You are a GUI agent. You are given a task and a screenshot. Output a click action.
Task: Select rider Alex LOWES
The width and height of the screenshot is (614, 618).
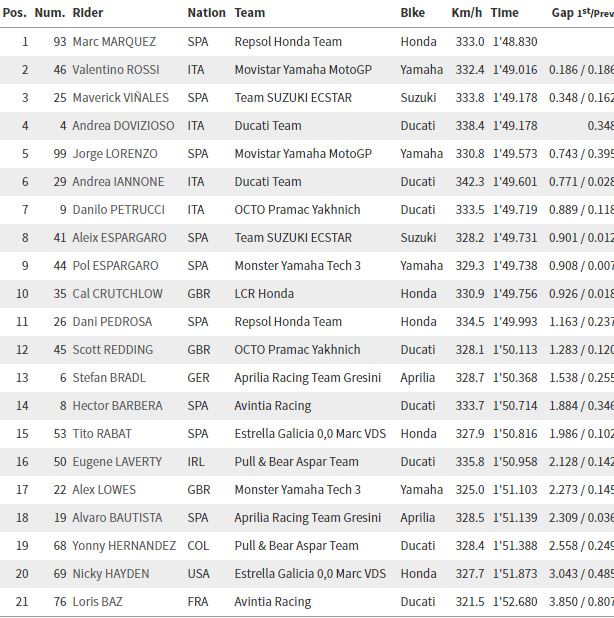pyautogui.click(x=104, y=490)
